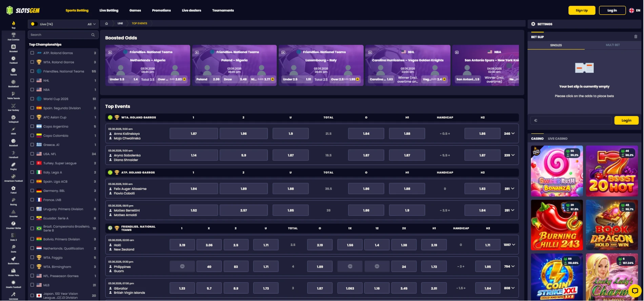Check the World Cup 2026 checkbox
Screen dimensions: 644x301
(x=32, y=99)
